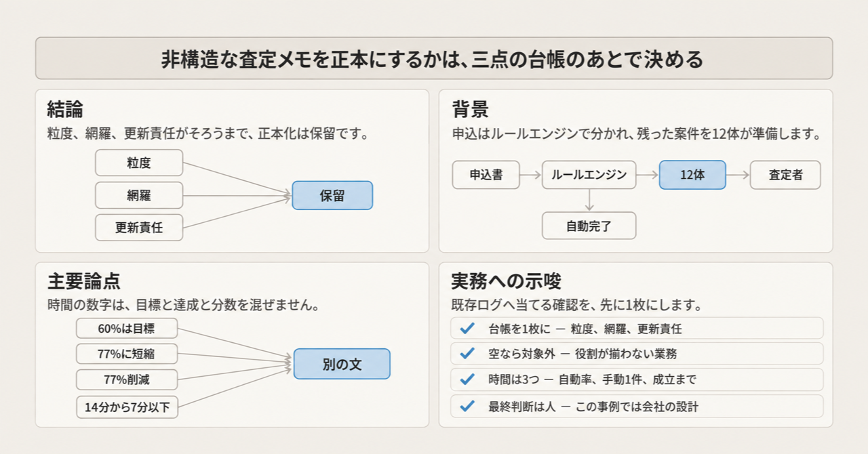Select the blue 保留 box

tap(332, 195)
